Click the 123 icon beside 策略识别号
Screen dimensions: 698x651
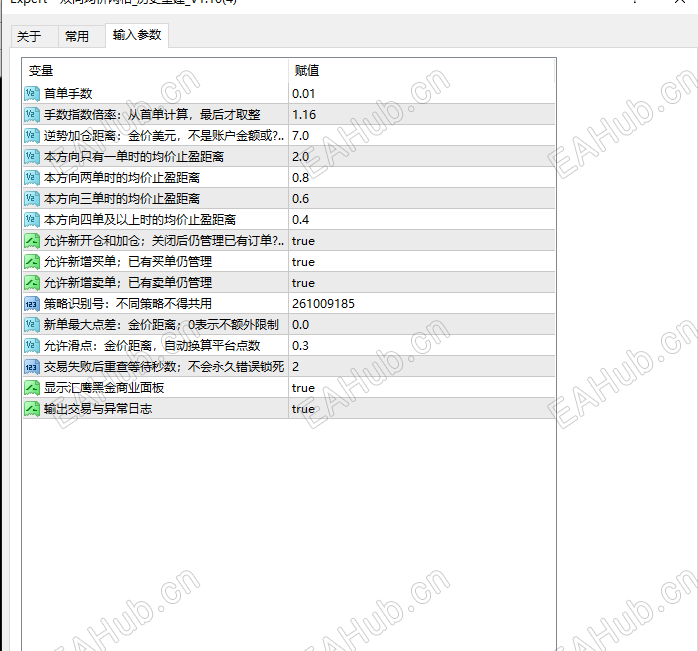pyautogui.click(x=32, y=304)
